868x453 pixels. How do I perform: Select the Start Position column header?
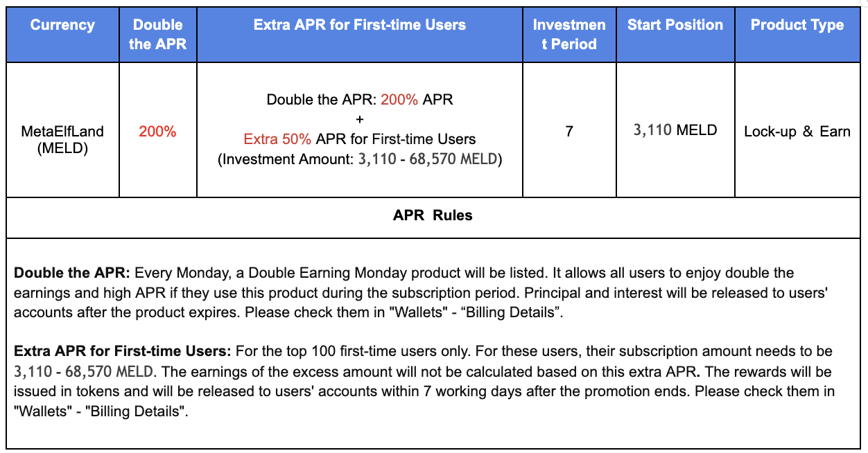675,25
